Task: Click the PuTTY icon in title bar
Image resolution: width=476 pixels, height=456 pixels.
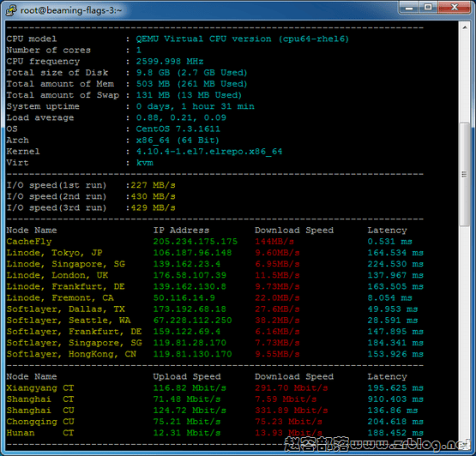Action: pyautogui.click(x=10, y=10)
